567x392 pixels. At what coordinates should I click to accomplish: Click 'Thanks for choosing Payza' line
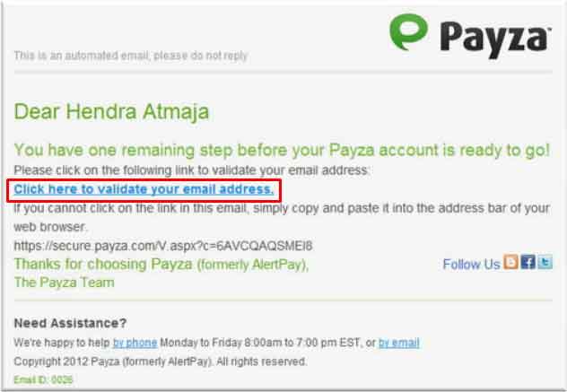[161, 265]
